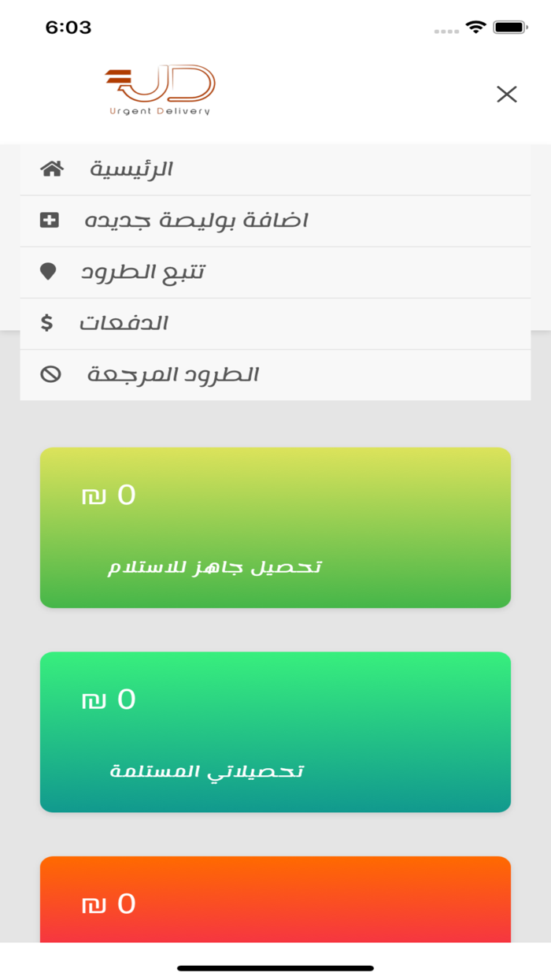
Task: Open the Urgent Delivery logo
Action: [x=157, y=87]
